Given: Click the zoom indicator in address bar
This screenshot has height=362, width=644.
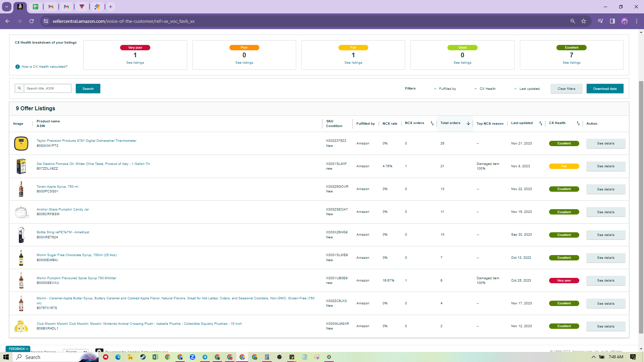Looking at the screenshot, I should coord(573,21).
